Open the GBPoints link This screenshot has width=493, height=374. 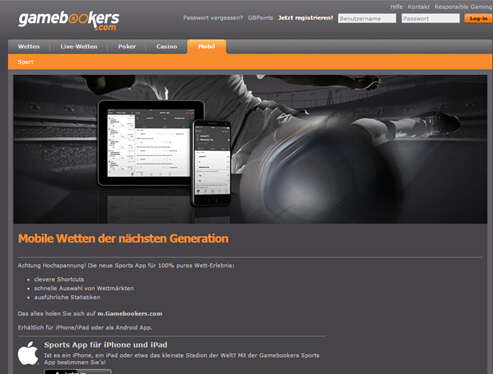click(260, 18)
